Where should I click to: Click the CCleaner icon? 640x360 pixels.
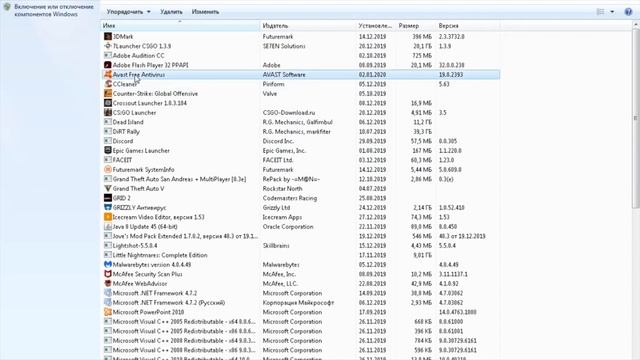[108, 84]
